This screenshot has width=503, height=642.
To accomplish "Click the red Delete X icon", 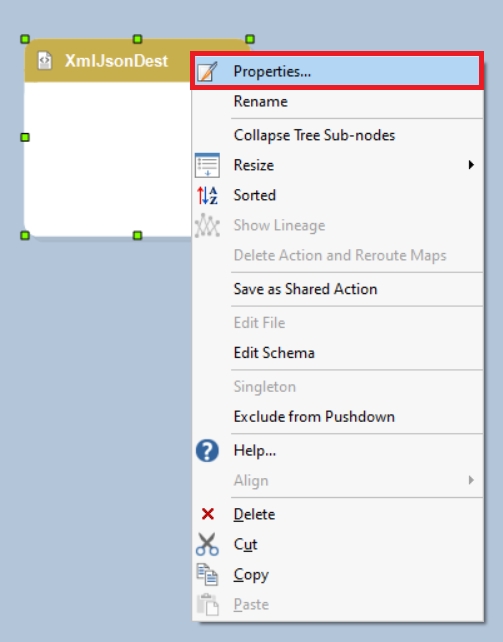I will (208, 514).
